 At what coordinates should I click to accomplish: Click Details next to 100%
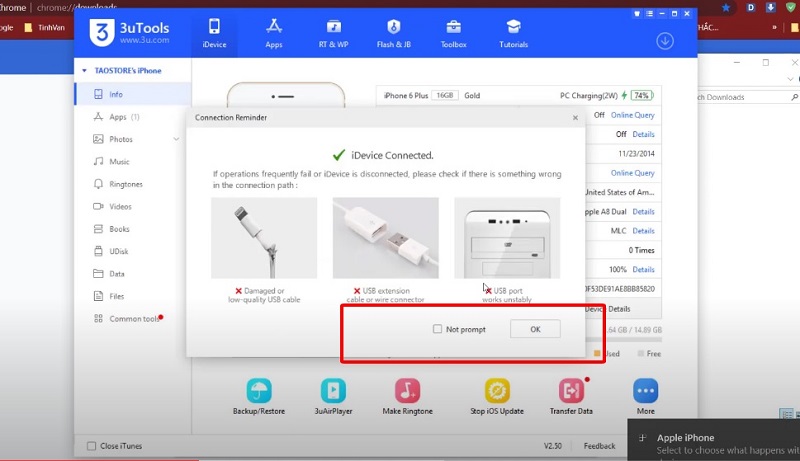click(643, 270)
